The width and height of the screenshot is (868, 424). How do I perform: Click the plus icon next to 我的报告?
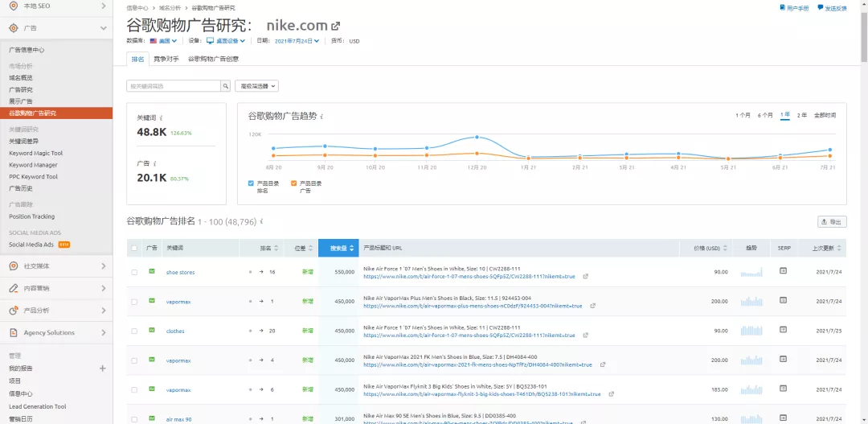(x=102, y=368)
